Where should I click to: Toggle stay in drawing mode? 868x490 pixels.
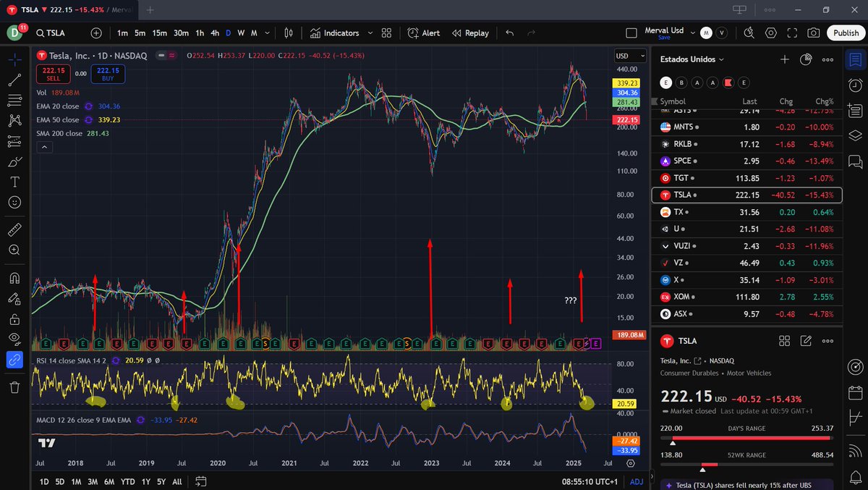pyautogui.click(x=14, y=298)
